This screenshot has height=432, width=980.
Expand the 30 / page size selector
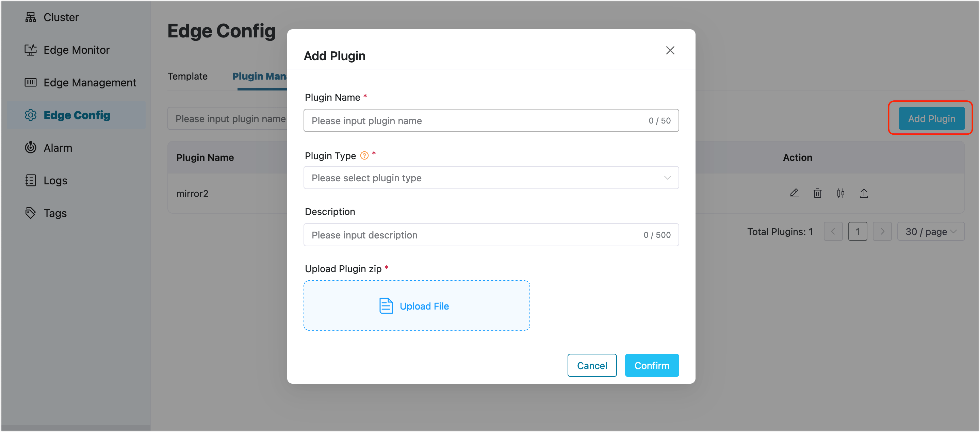931,232
